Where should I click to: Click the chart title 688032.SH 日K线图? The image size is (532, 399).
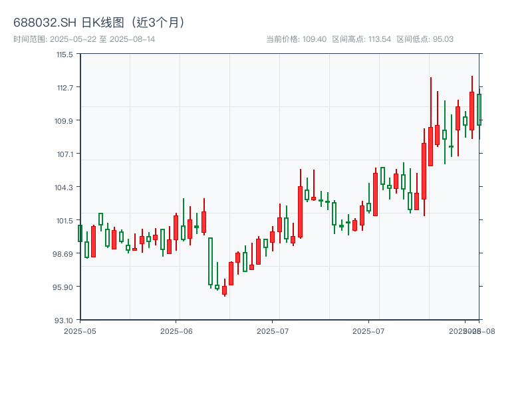100,22
